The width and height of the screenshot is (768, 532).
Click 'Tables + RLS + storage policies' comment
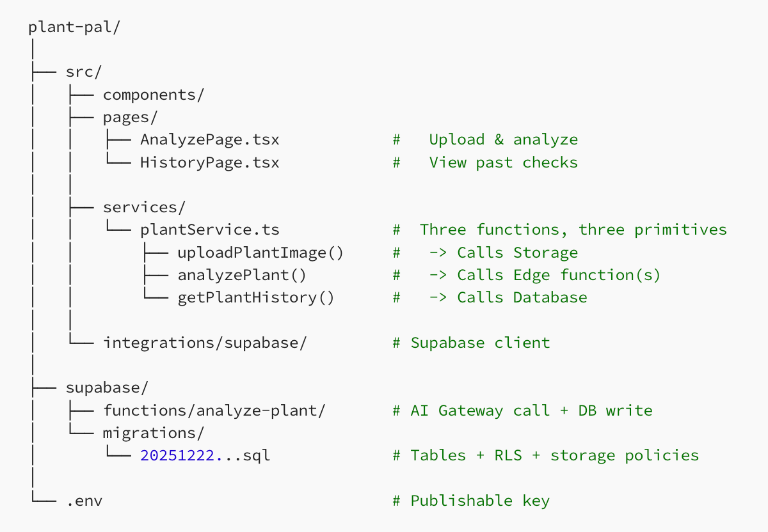click(x=554, y=455)
